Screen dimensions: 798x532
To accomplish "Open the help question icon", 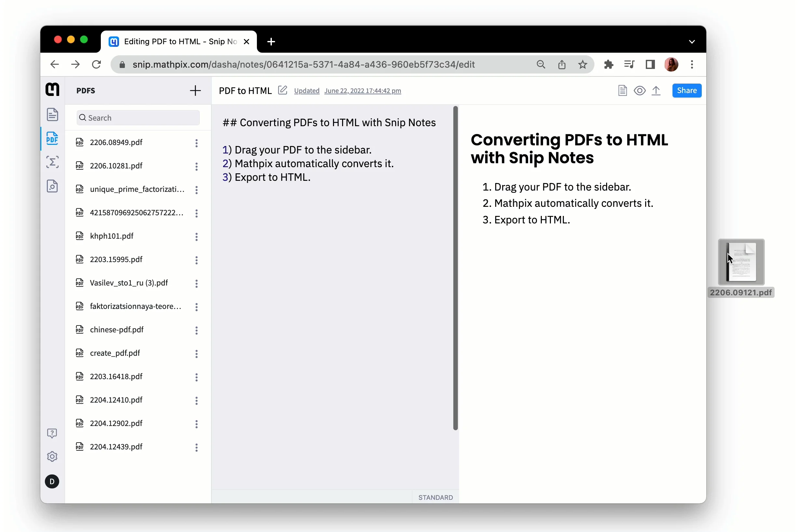I will pyautogui.click(x=52, y=433).
